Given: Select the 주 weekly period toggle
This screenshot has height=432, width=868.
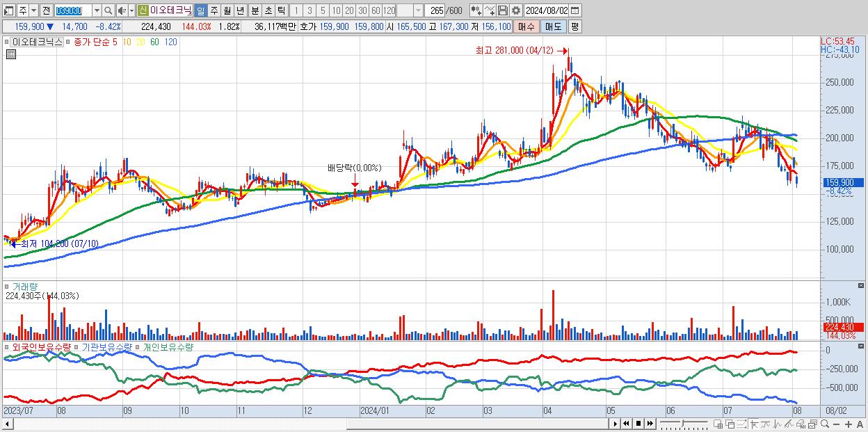Looking at the screenshot, I should click(x=214, y=10).
